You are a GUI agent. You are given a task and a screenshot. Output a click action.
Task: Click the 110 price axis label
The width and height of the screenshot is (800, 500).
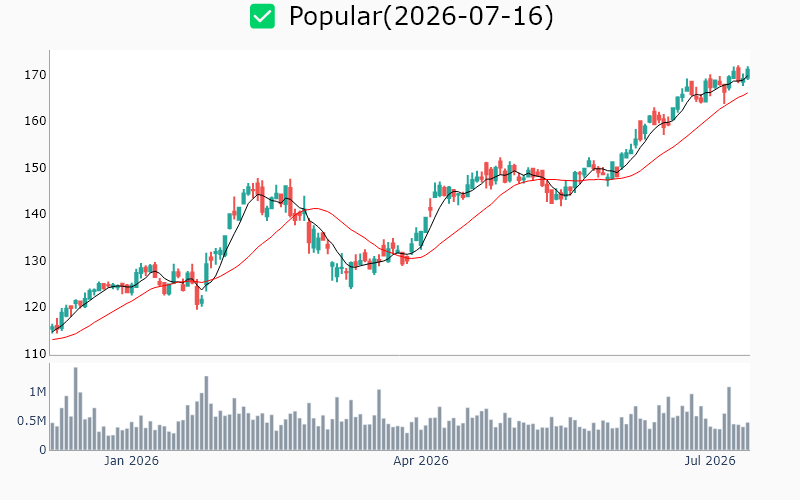tap(35, 354)
